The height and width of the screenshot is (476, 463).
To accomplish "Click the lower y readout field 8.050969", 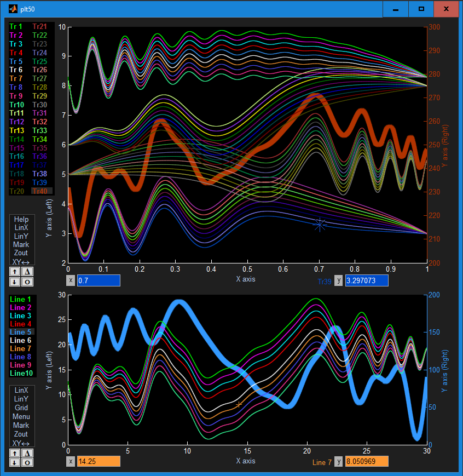I will click(367, 461).
